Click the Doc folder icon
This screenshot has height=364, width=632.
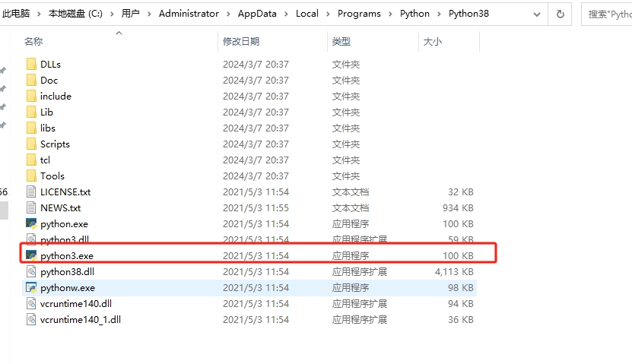coord(31,80)
